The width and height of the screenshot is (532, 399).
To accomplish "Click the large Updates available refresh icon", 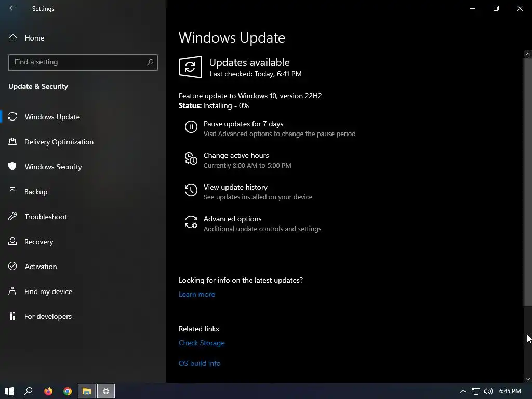I will click(x=190, y=67).
